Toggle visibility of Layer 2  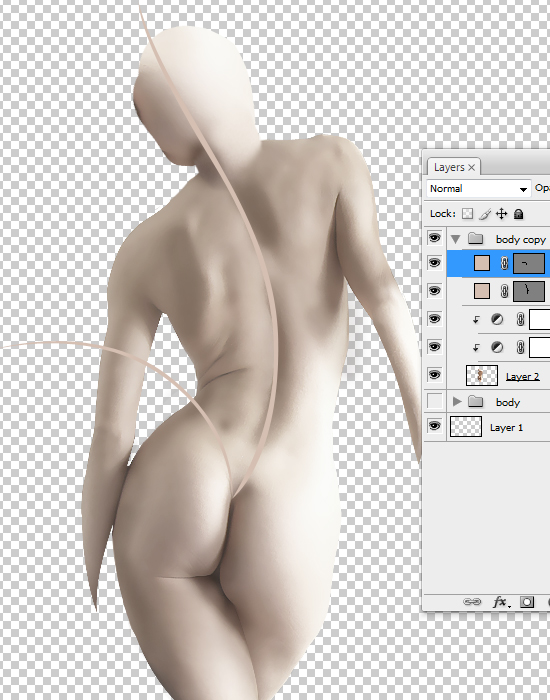pyautogui.click(x=434, y=374)
